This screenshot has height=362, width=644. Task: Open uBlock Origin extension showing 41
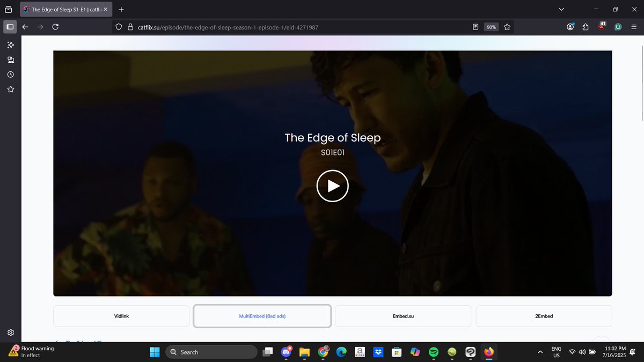click(x=602, y=26)
